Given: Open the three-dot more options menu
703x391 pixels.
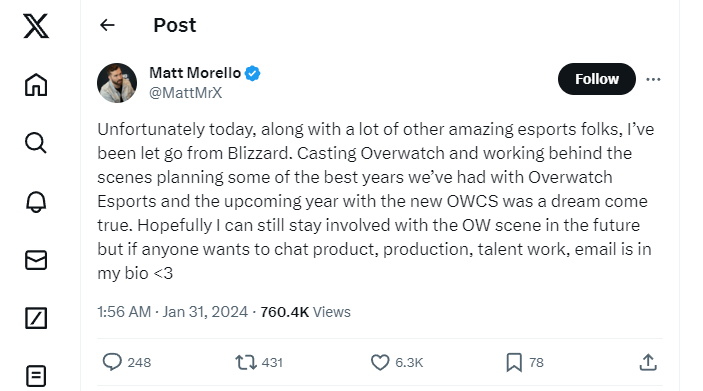Looking at the screenshot, I should point(653,79).
